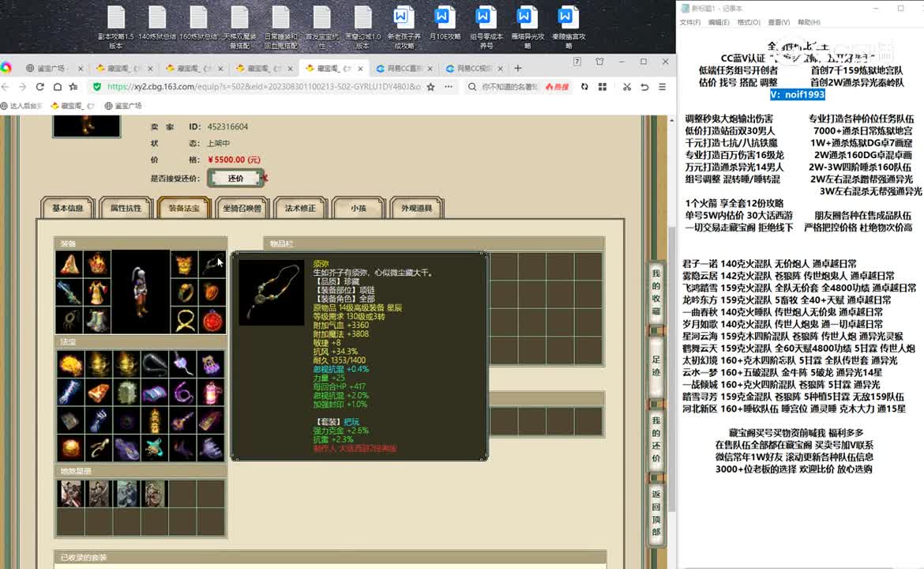
Task: Click the ¥5500.00 price text
Action: point(234,160)
